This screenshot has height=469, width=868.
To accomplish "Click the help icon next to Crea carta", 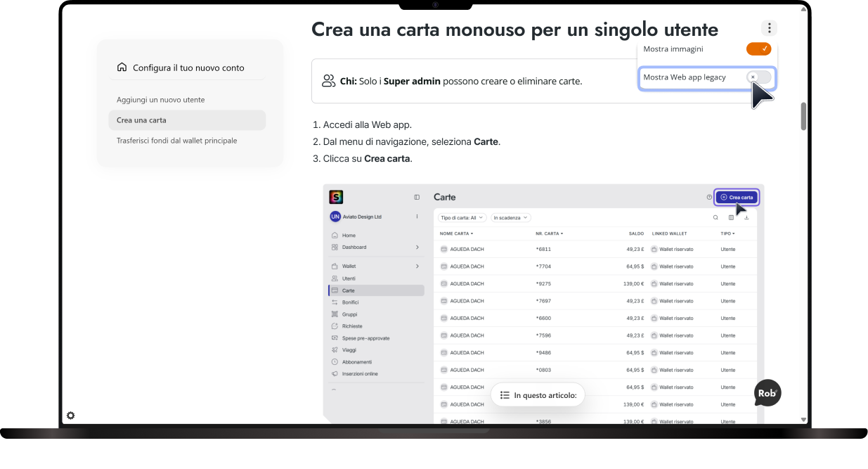I will (709, 197).
